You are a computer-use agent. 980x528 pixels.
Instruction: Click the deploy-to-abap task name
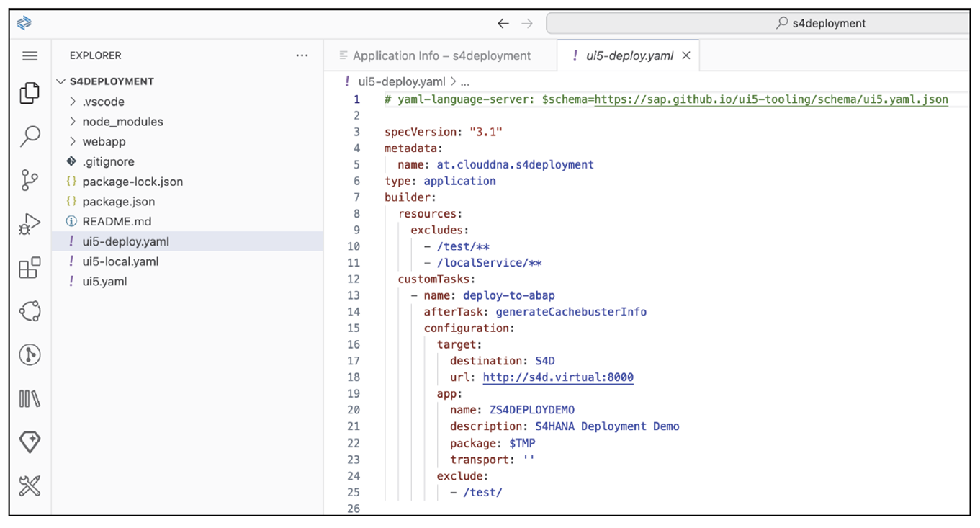click(x=508, y=295)
